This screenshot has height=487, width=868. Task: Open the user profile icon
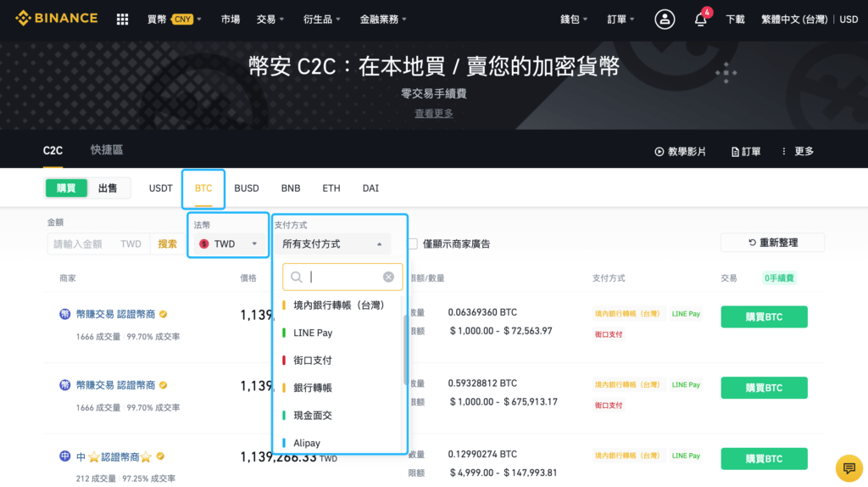[665, 19]
